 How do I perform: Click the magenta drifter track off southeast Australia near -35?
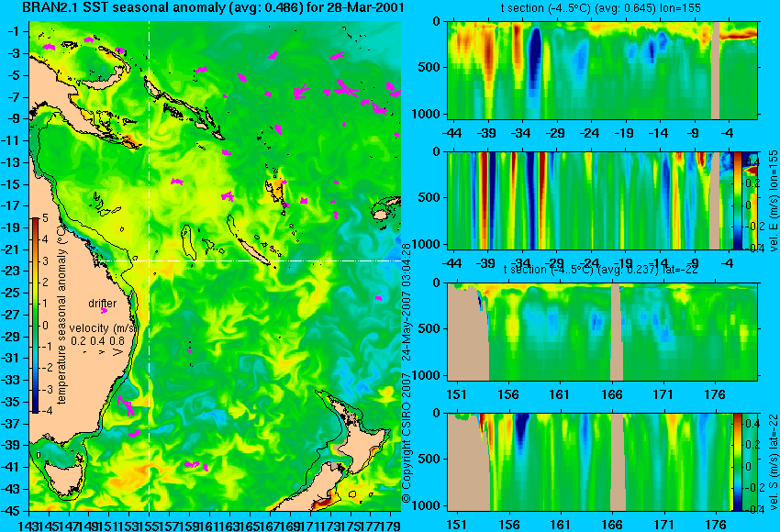click(126, 405)
